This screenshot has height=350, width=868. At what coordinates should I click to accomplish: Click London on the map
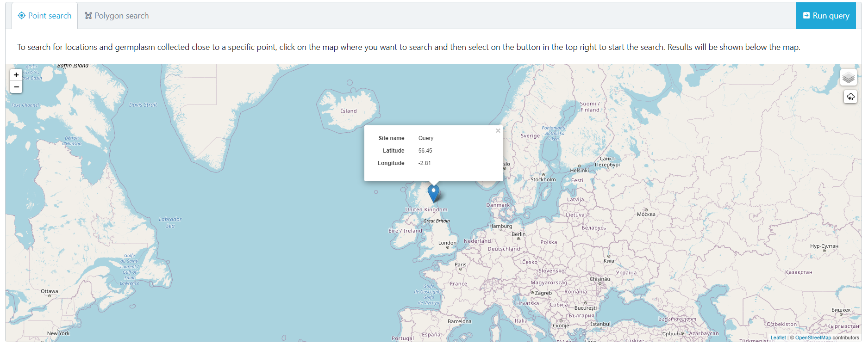coord(447,243)
